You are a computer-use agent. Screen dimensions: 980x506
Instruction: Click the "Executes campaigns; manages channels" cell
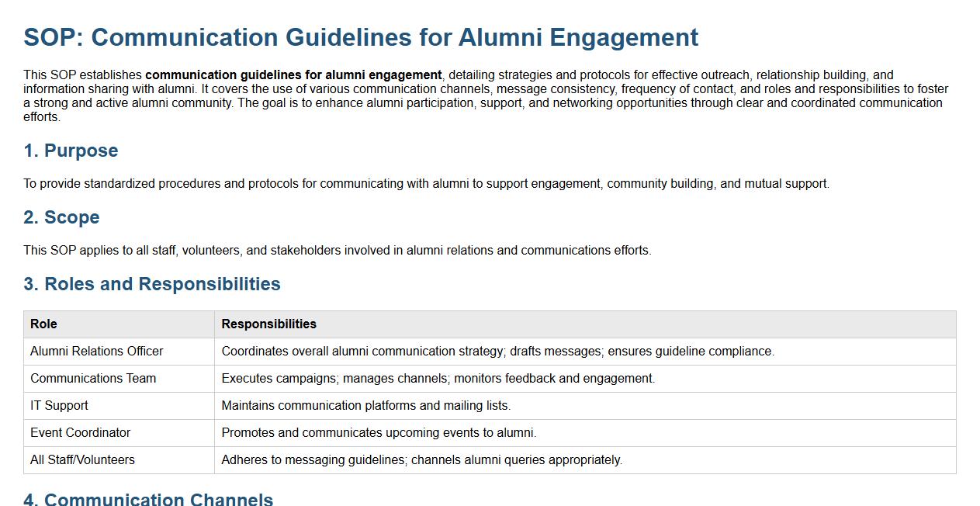438,379
